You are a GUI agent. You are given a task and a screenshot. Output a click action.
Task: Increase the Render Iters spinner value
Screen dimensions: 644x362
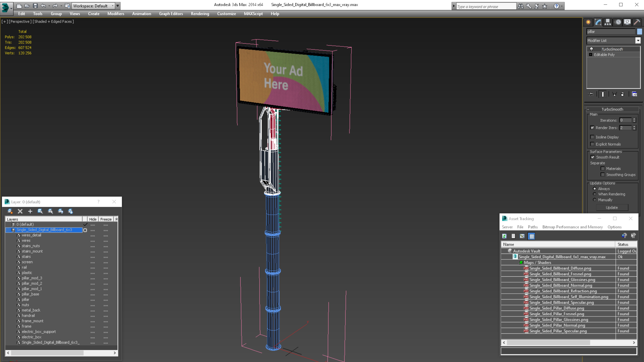(x=635, y=127)
